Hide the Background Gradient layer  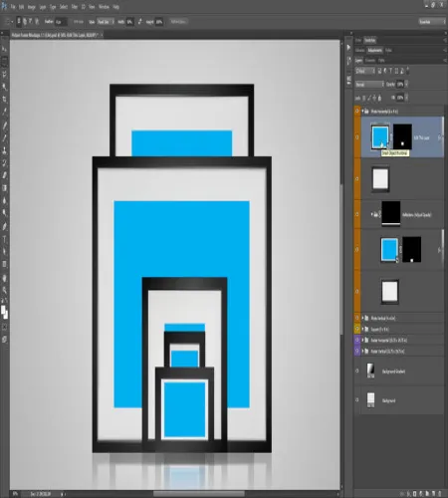coord(357,371)
